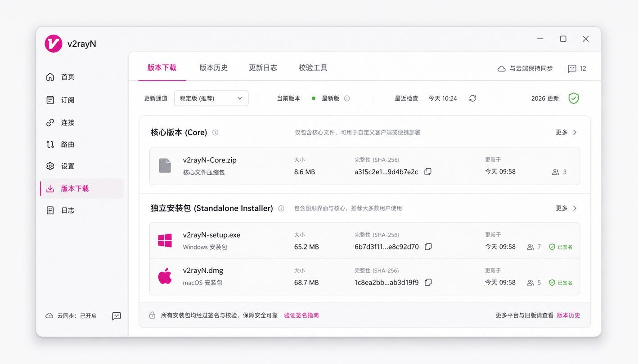This screenshot has height=364, width=638.
Task: Open the 日志 log icon in sidebar
Action: tap(50, 210)
